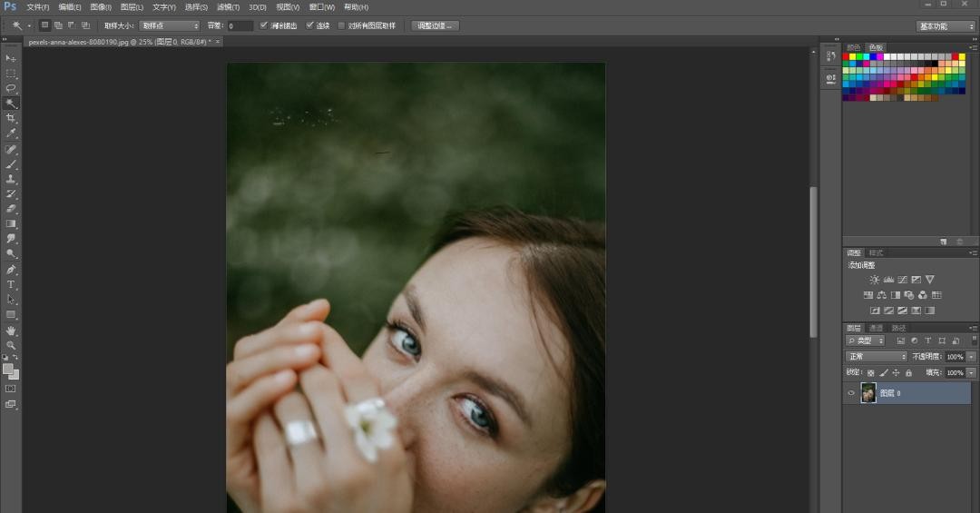Add a Brightness/Contrast adjustment
This screenshot has width=980, height=513.
point(874,280)
